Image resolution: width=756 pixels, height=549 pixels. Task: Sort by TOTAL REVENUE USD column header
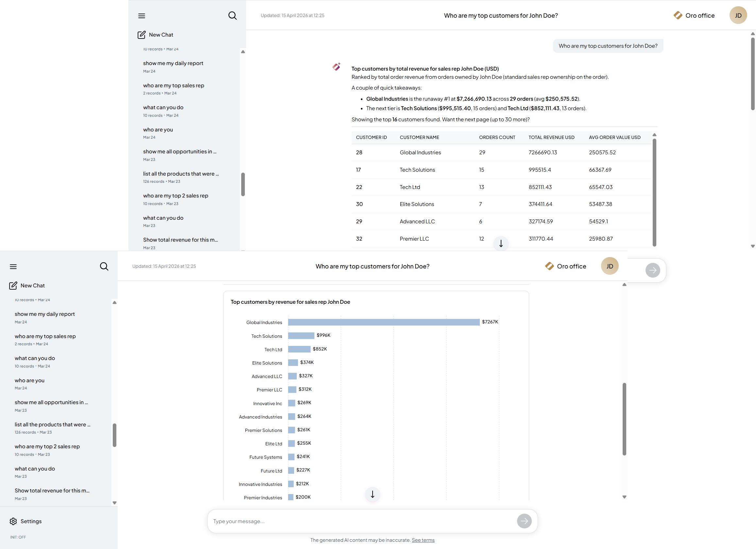[x=551, y=137]
